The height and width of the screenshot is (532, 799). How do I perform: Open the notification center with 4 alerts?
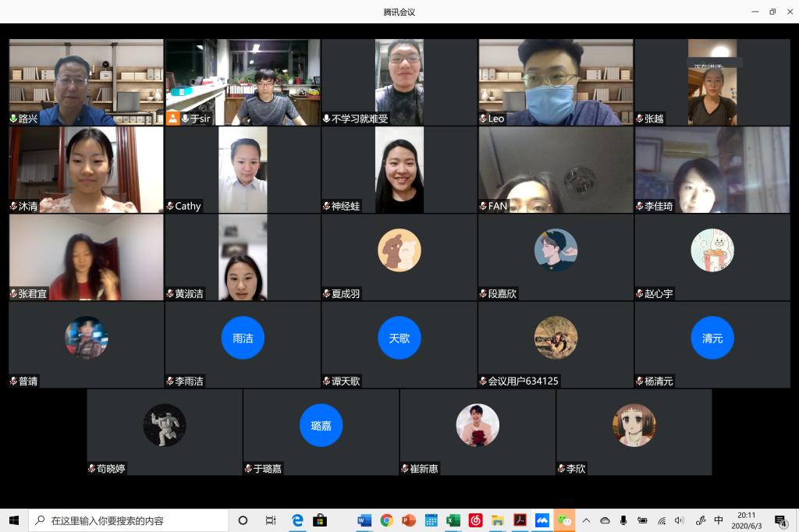click(x=780, y=520)
